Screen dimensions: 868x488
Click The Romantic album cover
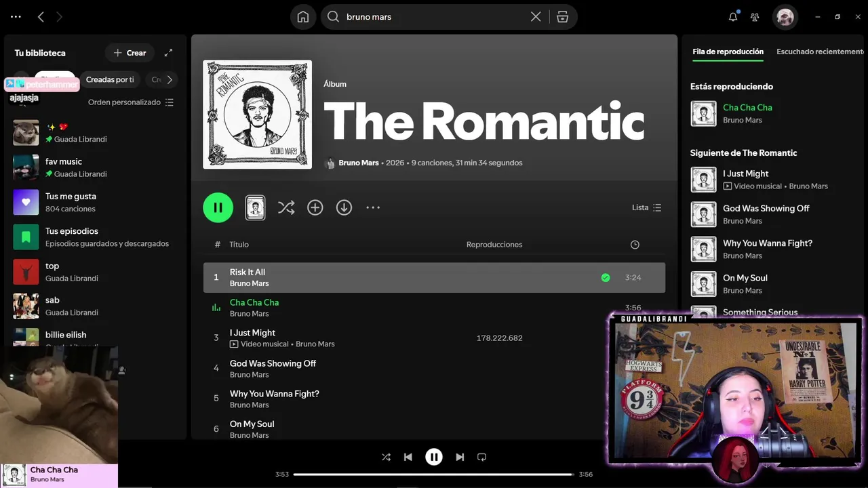(258, 115)
